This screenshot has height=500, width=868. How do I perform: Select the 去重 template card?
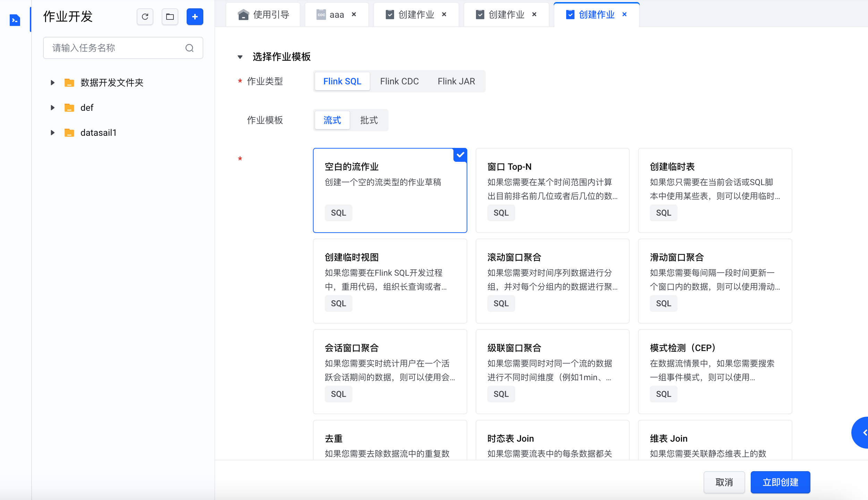pos(390,440)
